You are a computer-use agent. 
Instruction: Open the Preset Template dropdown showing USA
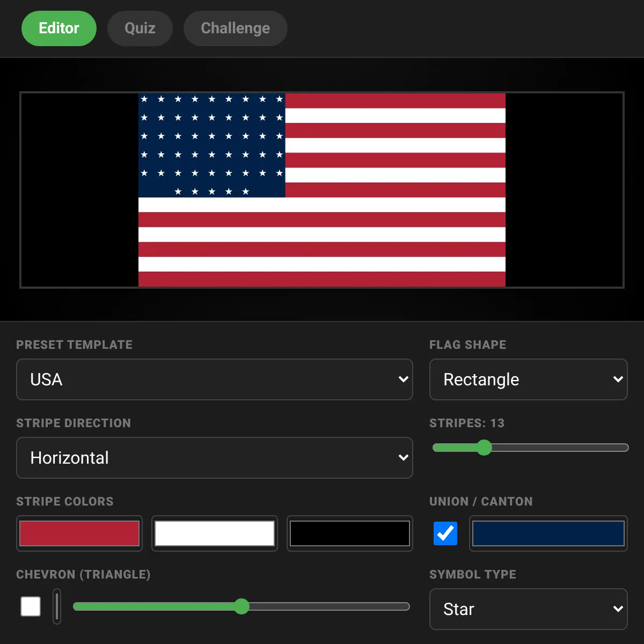(x=215, y=379)
